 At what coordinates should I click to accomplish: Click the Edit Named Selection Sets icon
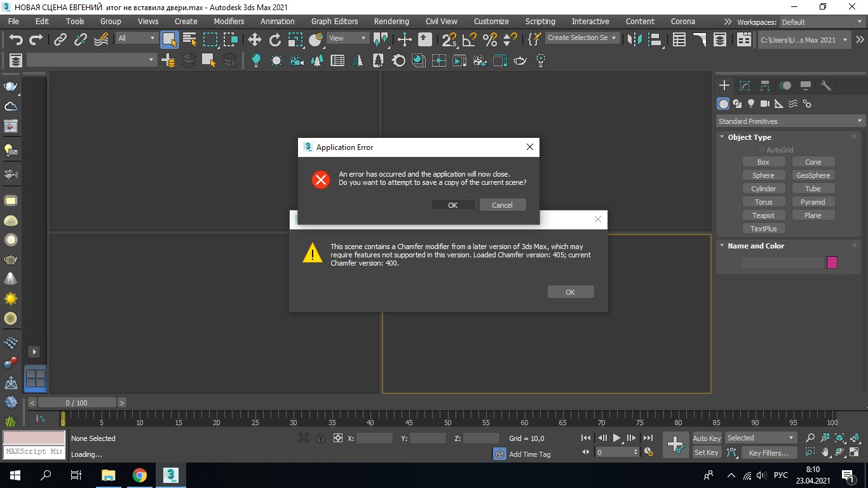534,39
